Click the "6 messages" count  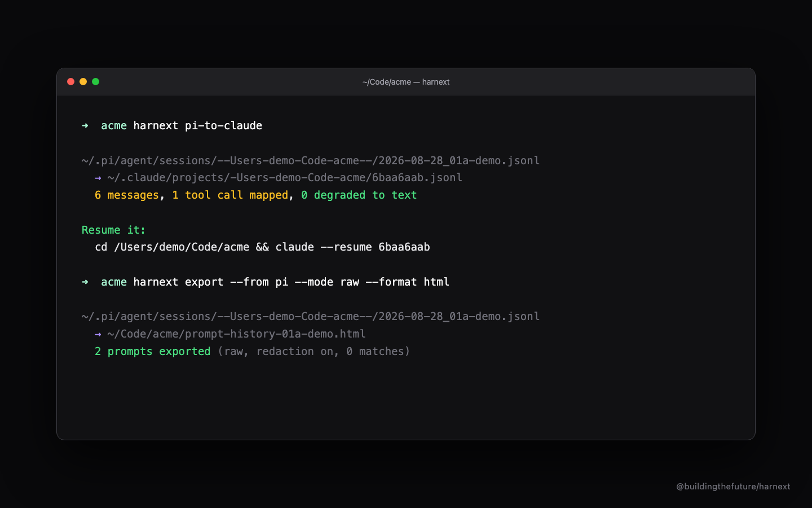pyautogui.click(x=127, y=195)
